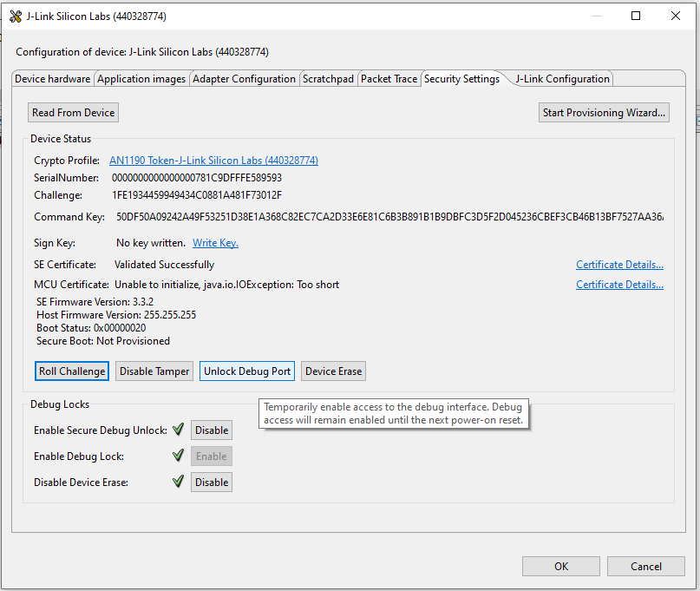The width and height of the screenshot is (700, 591).
Task: Click the 'Unable to initialize' MCU certificate message
Action: click(x=226, y=285)
